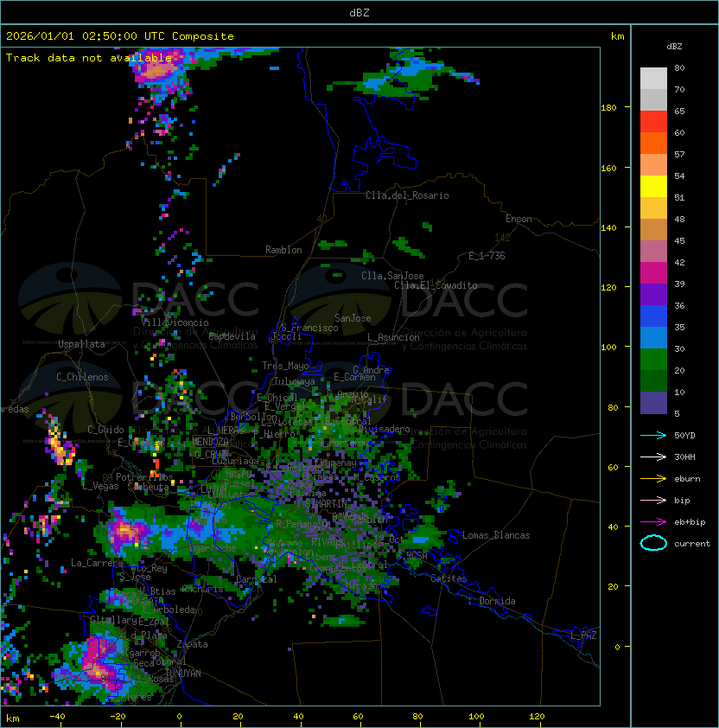Click the cyan ellipse 'current' symbol
Viewport: 719px width, 728px height.
[x=653, y=543]
